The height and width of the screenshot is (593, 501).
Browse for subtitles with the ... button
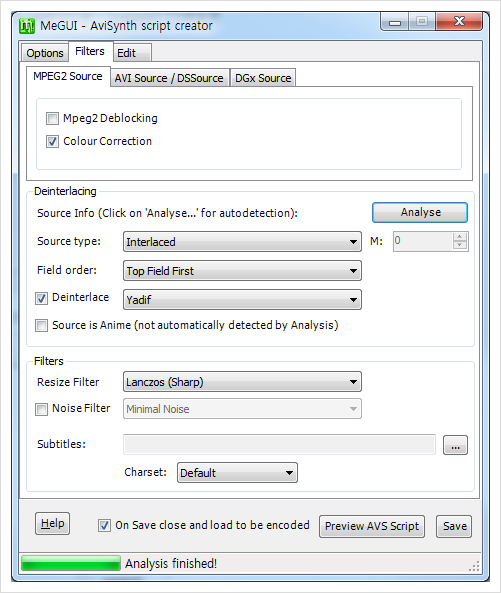tap(455, 445)
